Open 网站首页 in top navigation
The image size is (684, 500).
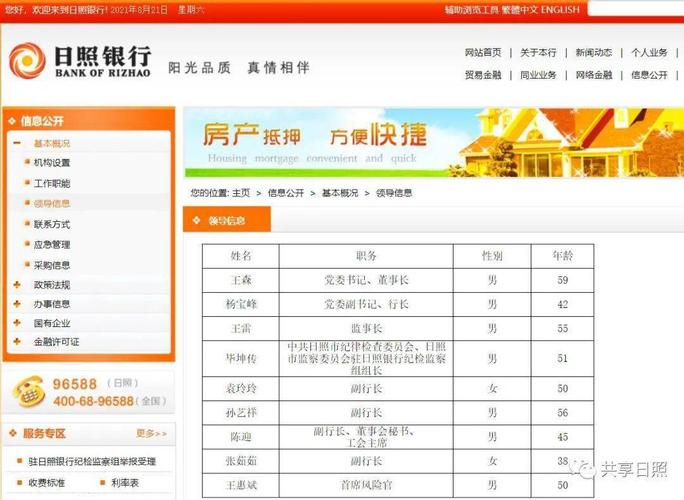(x=483, y=53)
